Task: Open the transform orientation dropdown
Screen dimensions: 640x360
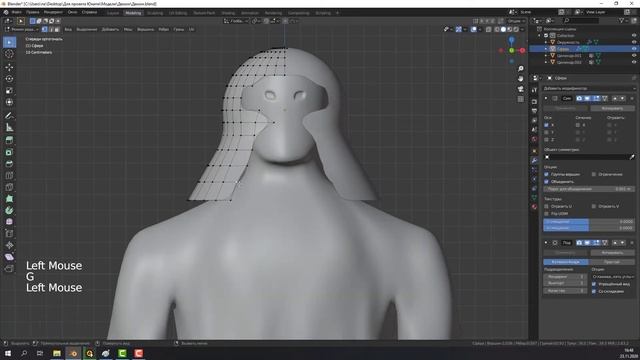Action: pos(237,21)
